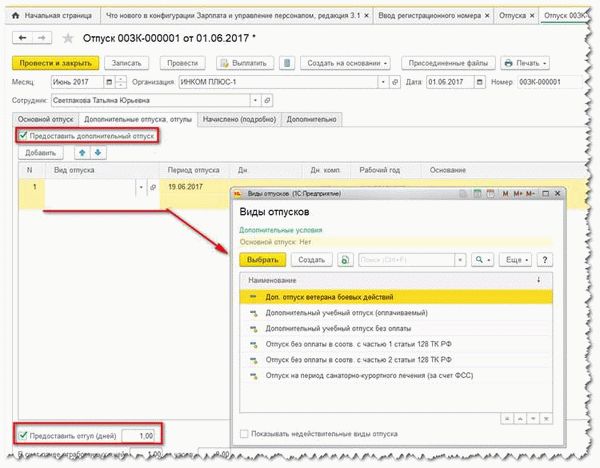This screenshot has width=600, height=468.
Task: Click the M+ button in dialog title bar
Action: (x=518, y=194)
